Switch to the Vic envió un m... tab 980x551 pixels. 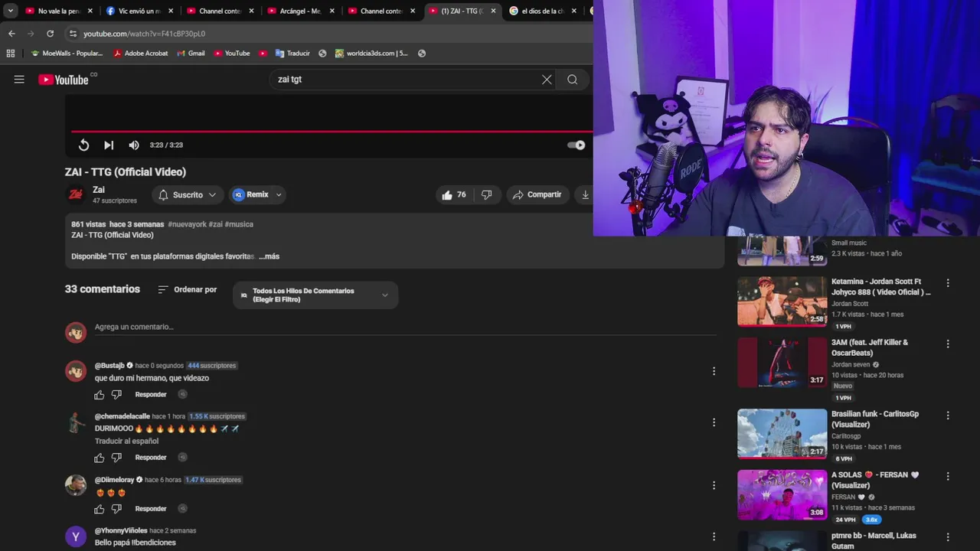[x=139, y=11]
